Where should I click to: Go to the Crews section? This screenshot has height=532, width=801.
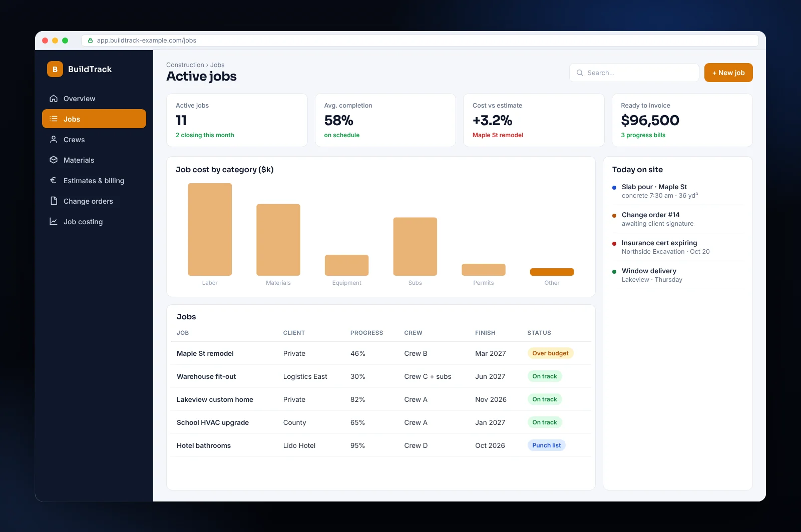click(x=94, y=140)
